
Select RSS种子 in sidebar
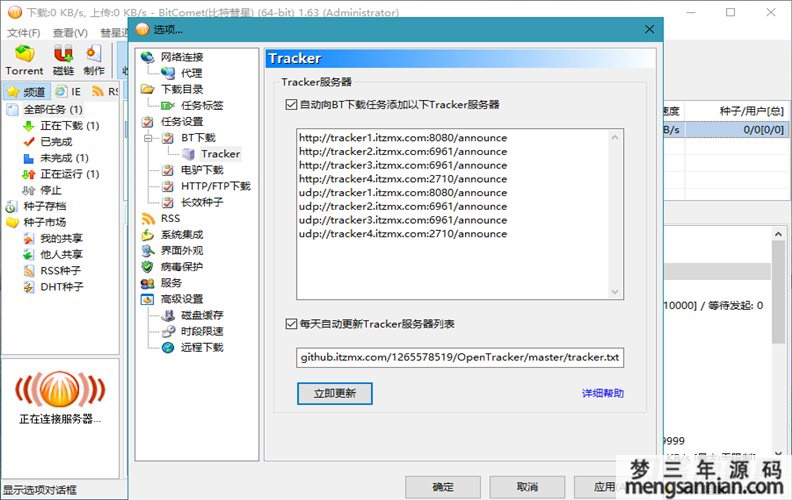click(x=60, y=271)
